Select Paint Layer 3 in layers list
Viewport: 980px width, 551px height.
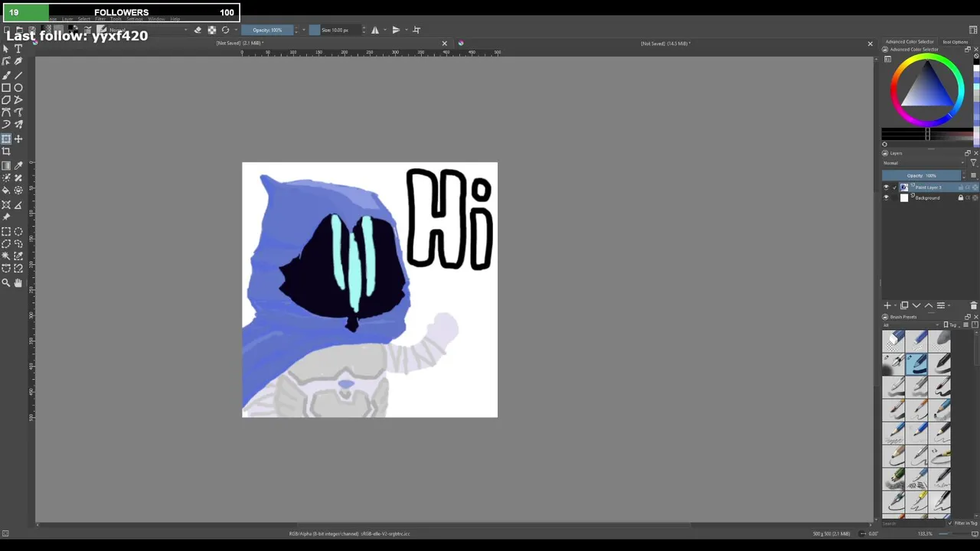929,187
